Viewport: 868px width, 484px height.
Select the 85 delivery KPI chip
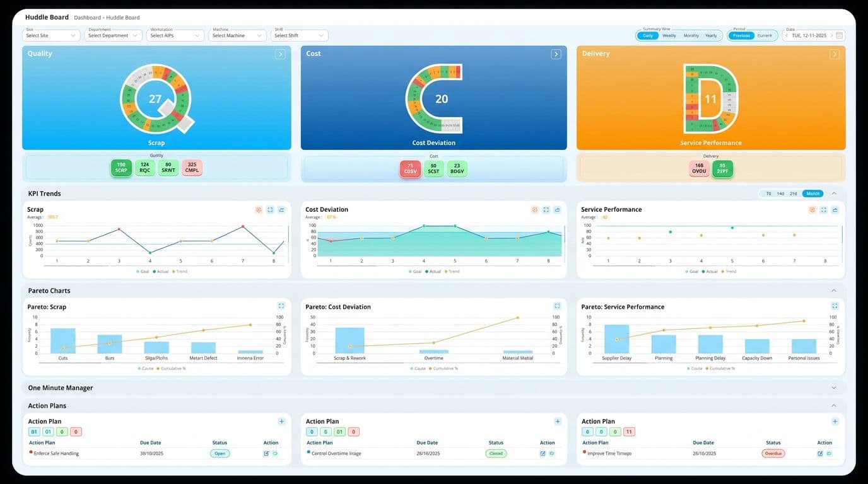722,168
